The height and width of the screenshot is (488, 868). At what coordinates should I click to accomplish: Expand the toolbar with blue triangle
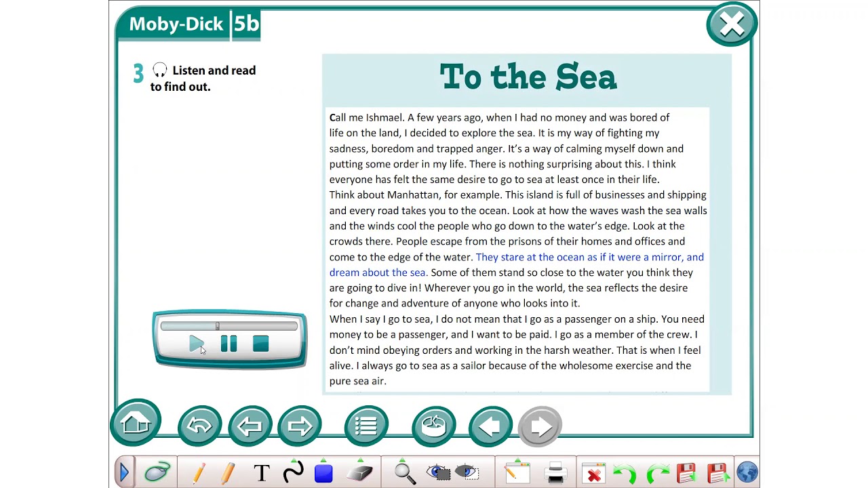(124, 472)
